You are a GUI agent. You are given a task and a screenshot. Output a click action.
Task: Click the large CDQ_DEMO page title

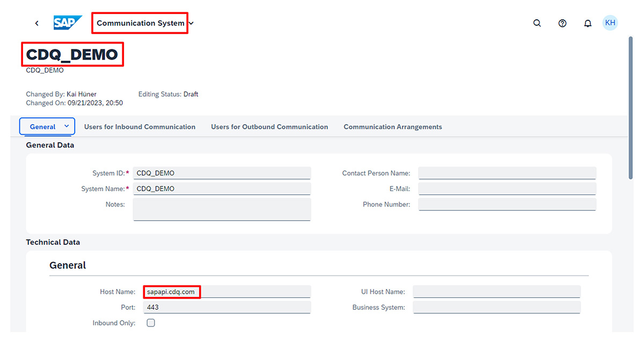[72, 54]
